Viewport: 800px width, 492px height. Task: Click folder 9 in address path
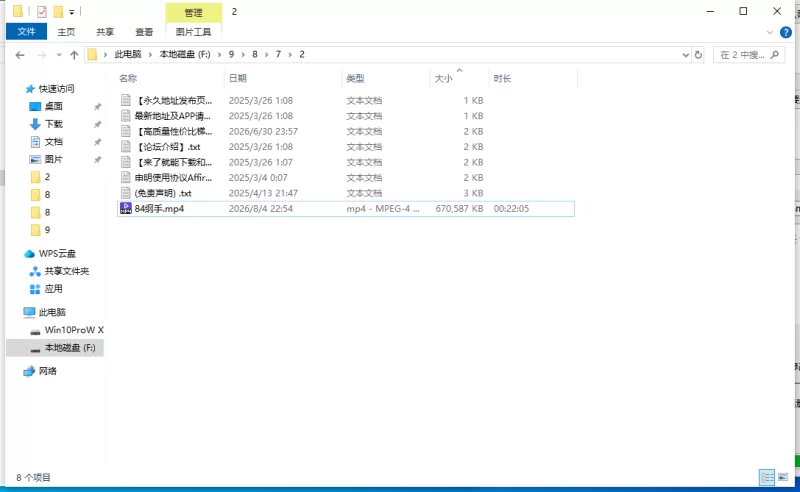231,54
